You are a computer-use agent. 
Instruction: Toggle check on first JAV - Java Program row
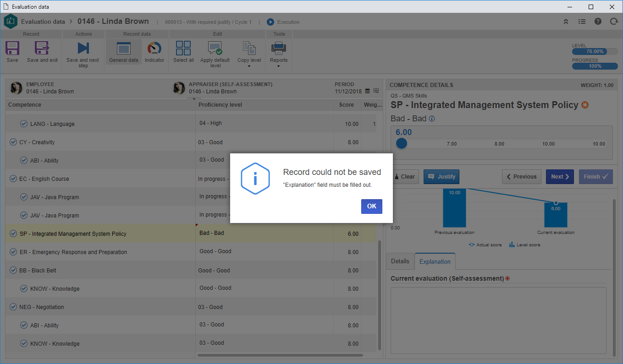[x=24, y=197]
